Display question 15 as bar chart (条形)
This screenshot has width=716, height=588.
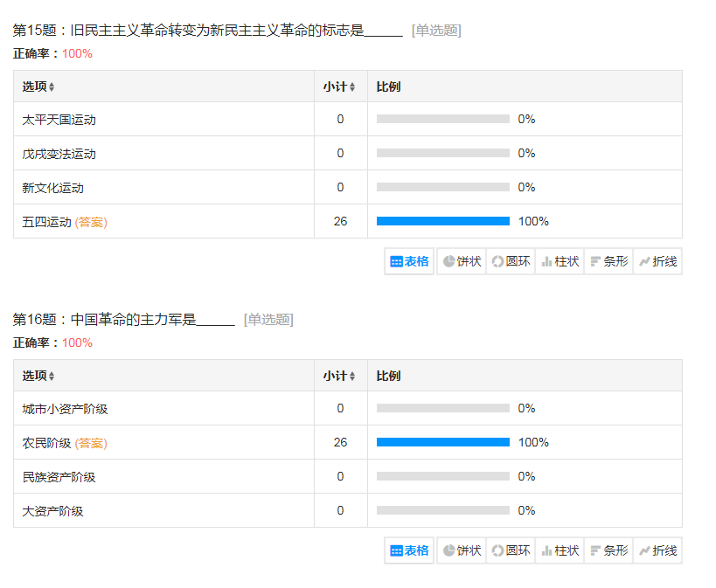pos(608,261)
